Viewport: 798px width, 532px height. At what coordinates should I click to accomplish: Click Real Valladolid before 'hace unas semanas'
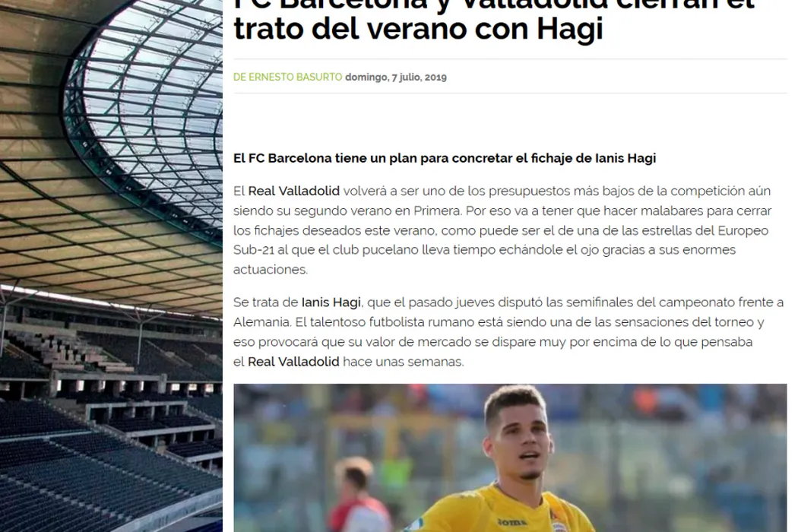click(x=293, y=362)
